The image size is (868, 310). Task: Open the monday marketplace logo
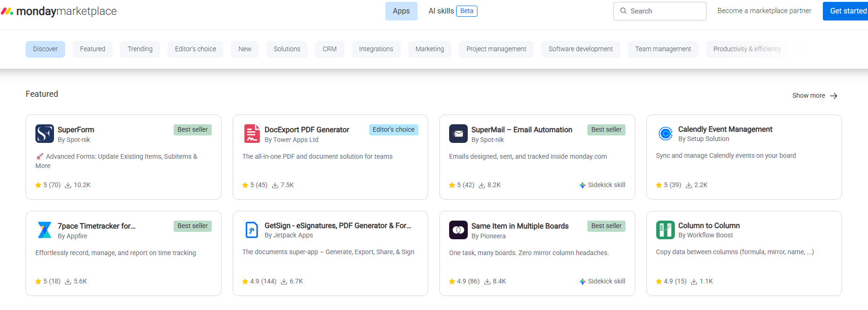tap(59, 11)
